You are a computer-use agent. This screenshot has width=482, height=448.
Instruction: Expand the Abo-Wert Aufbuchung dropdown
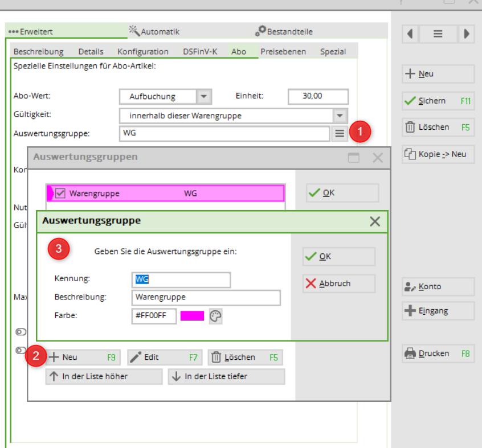point(204,97)
